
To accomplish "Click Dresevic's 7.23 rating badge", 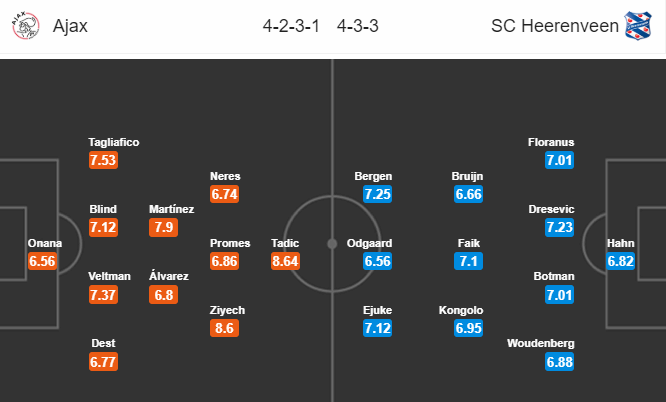I will [559, 227].
